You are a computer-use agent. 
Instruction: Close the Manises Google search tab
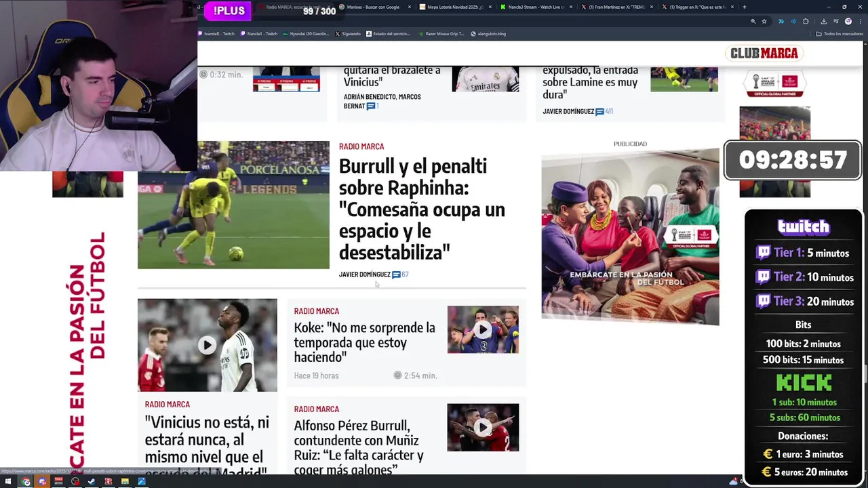pyautogui.click(x=409, y=7)
